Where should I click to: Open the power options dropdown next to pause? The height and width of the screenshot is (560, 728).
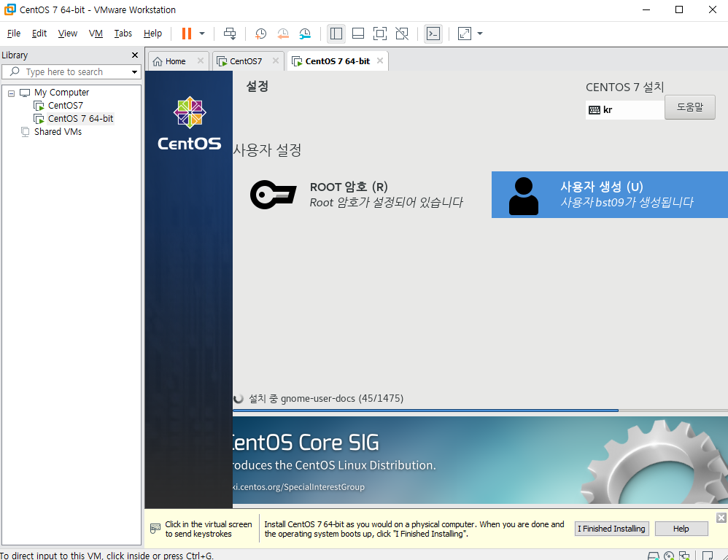click(x=202, y=34)
